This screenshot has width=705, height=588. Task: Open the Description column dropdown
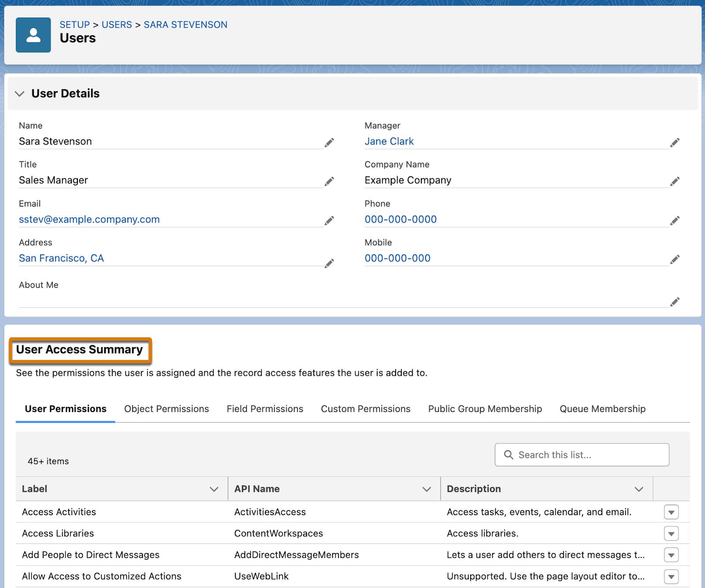click(x=638, y=489)
